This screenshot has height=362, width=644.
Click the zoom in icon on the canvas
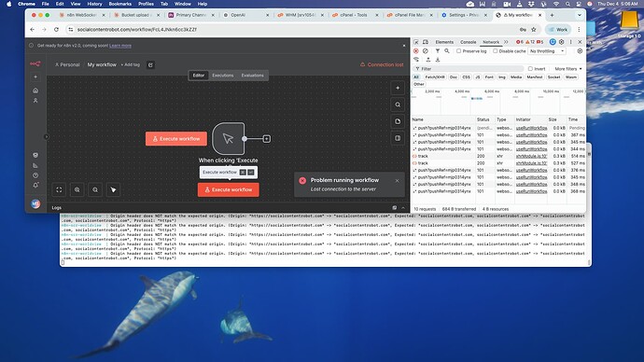77,189
